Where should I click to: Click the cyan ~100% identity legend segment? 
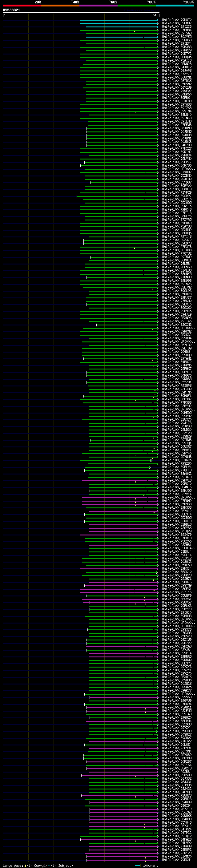[175, 6]
